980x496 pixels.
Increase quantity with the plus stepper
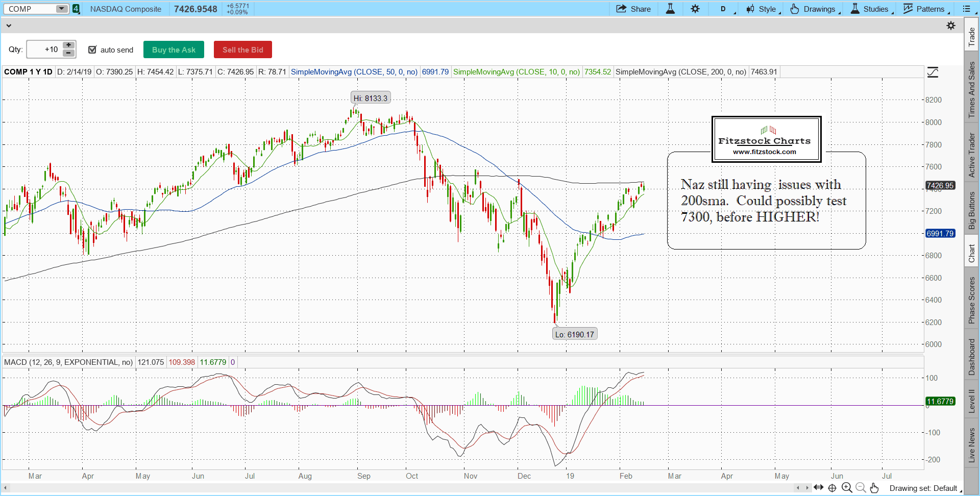pyautogui.click(x=68, y=45)
